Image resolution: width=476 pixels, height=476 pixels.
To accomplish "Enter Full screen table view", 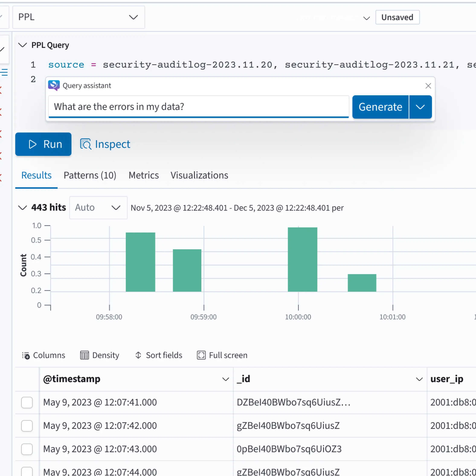I will pyautogui.click(x=222, y=355).
